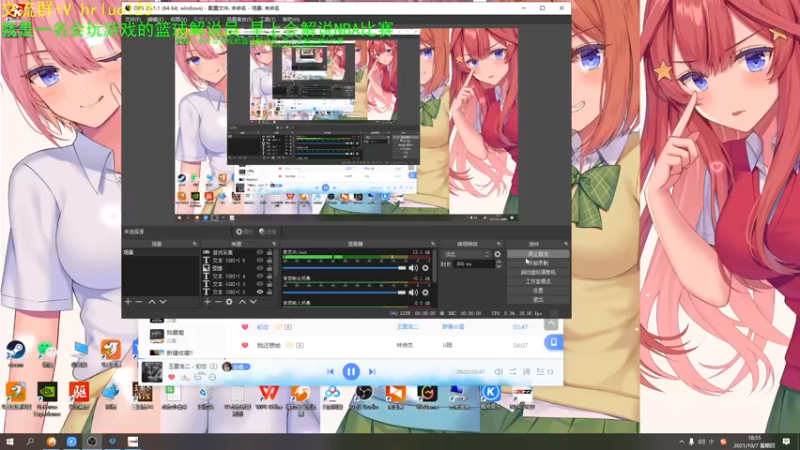800x450 pixels.
Task: Change the playback loop mode icon
Action: coord(513,372)
